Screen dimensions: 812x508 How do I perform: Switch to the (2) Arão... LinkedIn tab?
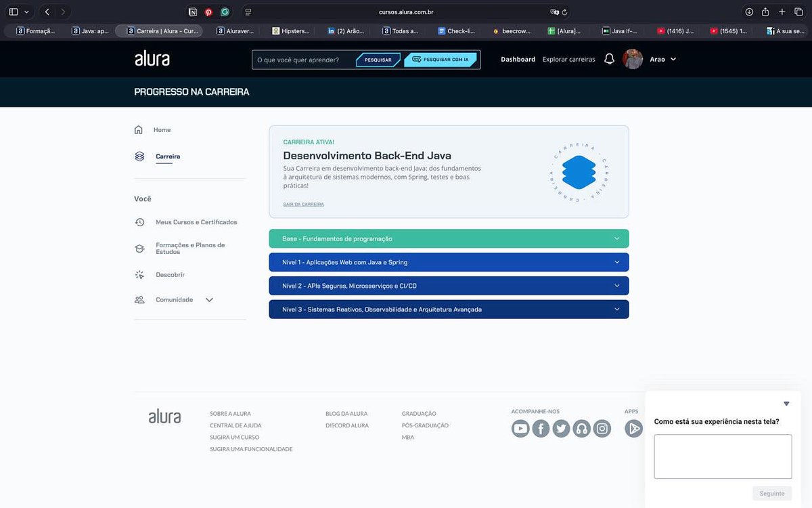[345, 30]
